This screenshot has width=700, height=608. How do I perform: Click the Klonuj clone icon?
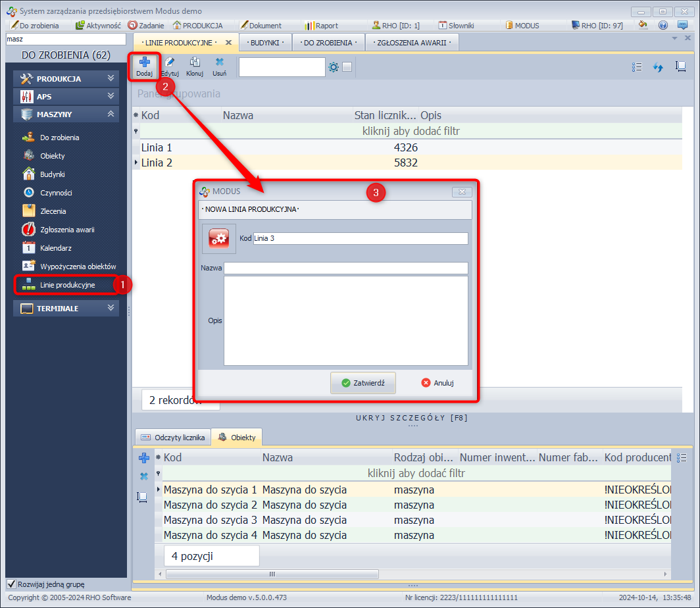point(195,63)
